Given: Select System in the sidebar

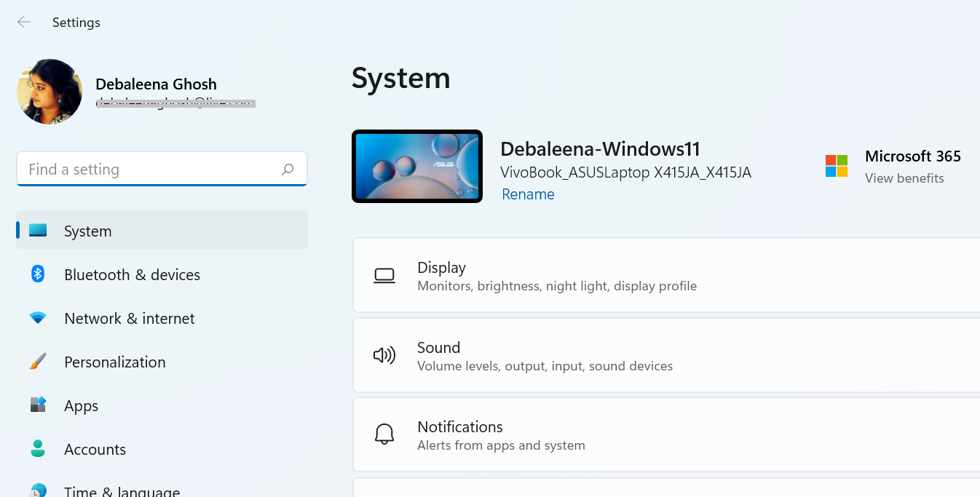Looking at the screenshot, I should [x=162, y=231].
